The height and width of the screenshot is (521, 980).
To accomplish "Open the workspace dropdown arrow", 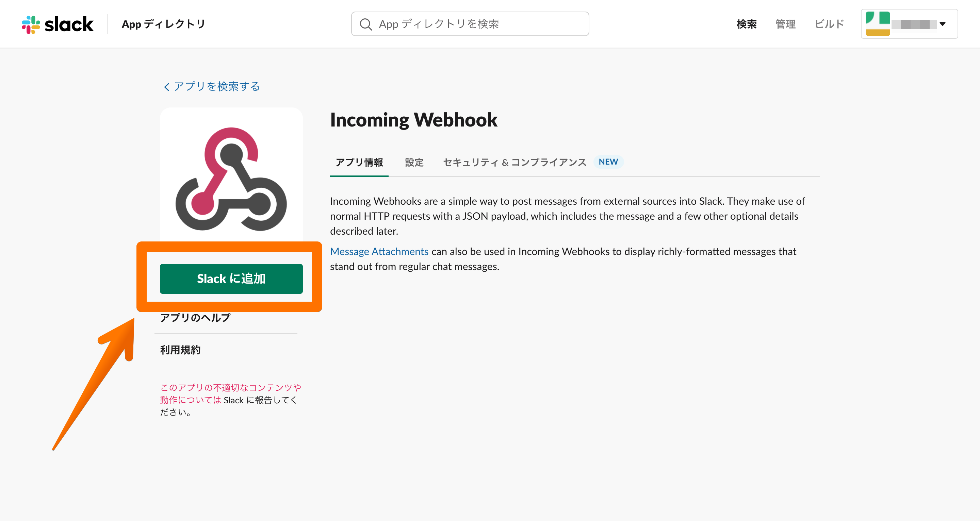I will click(x=942, y=24).
